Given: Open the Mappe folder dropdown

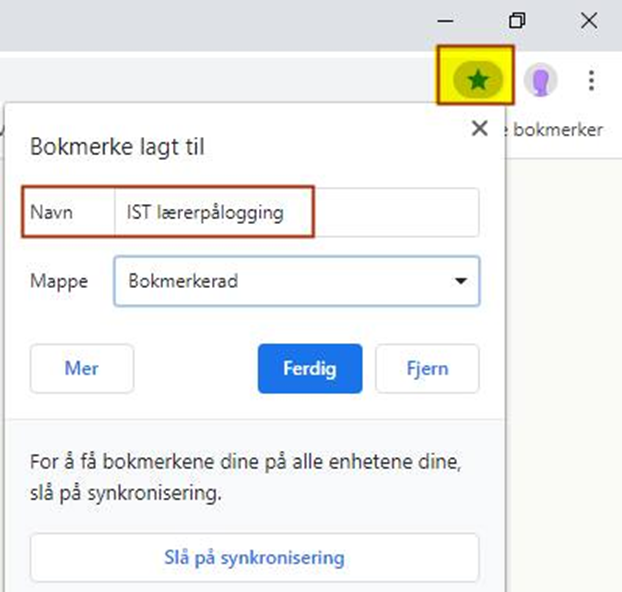Looking at the screenshot, I should click(296, 281).
